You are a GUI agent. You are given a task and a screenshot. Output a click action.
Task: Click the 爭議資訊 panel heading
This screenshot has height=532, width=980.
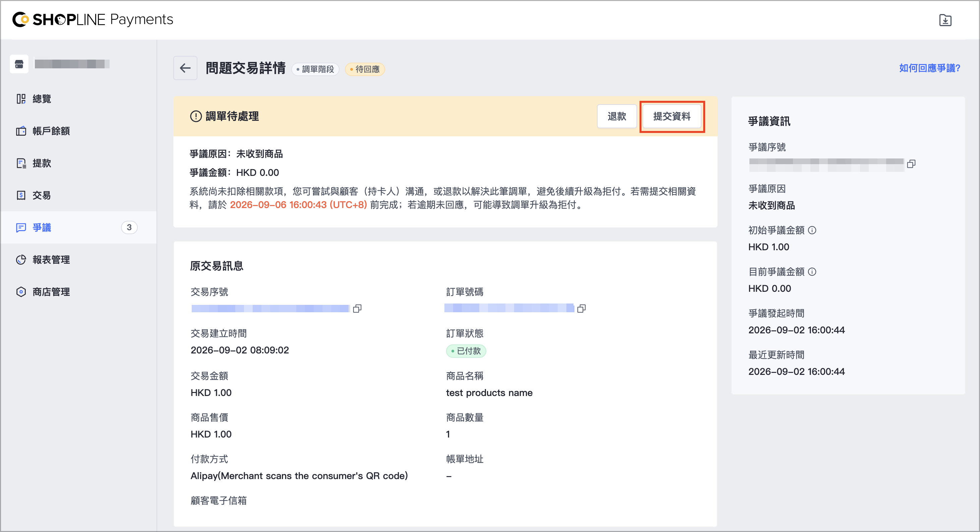[769, 121]
